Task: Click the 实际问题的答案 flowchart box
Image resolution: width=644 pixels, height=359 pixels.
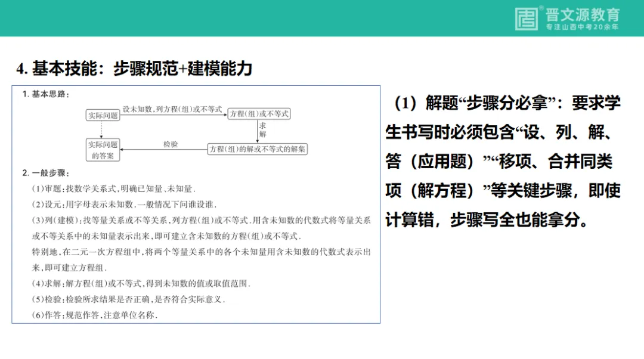Action: click(x=103, y=148)
